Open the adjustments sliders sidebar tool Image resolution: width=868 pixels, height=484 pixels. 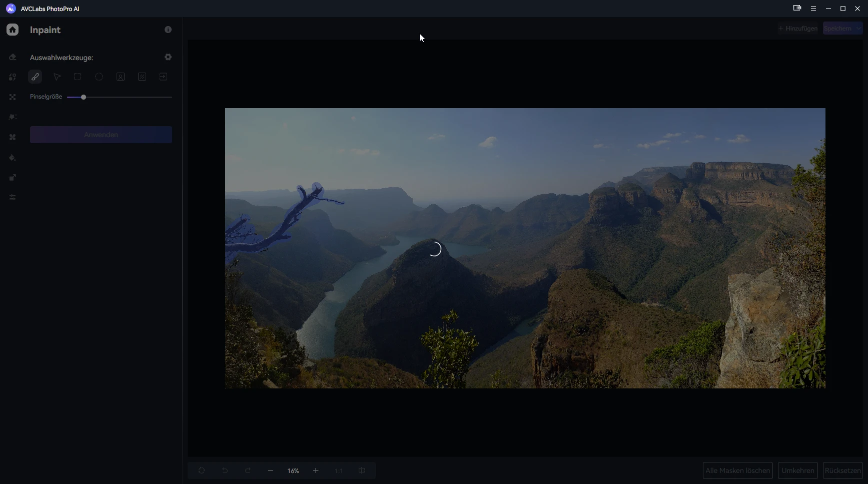click(13, 198)
